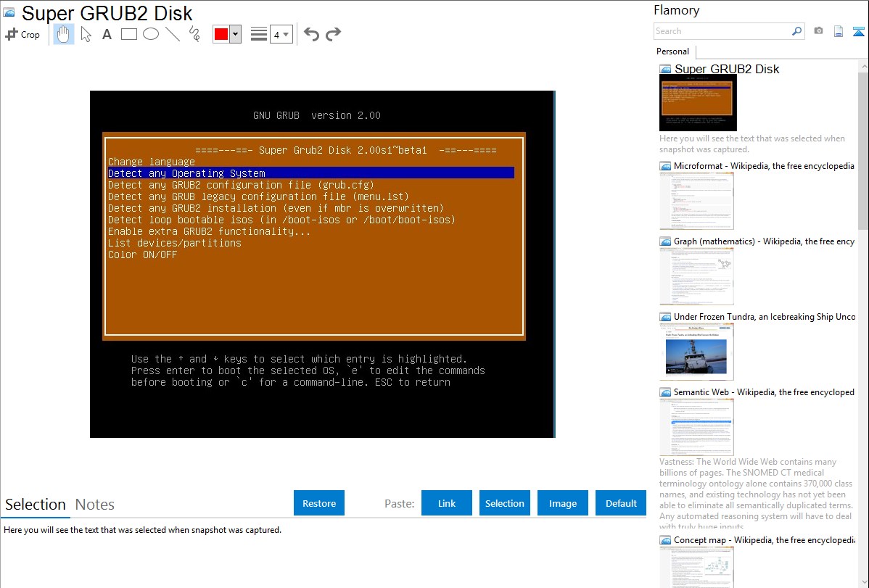869x588 pixels.
Task: Click the Super GRUB2 Disk list title
Action: 727,69
